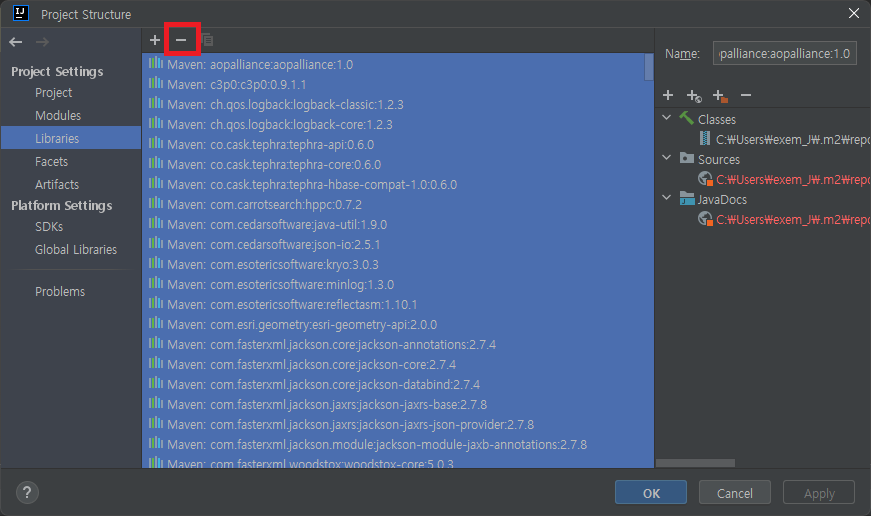
Task: Click the library icon beside jackson-databind:2.7.4
Action: pyautogui.click(x=156, y=383)
